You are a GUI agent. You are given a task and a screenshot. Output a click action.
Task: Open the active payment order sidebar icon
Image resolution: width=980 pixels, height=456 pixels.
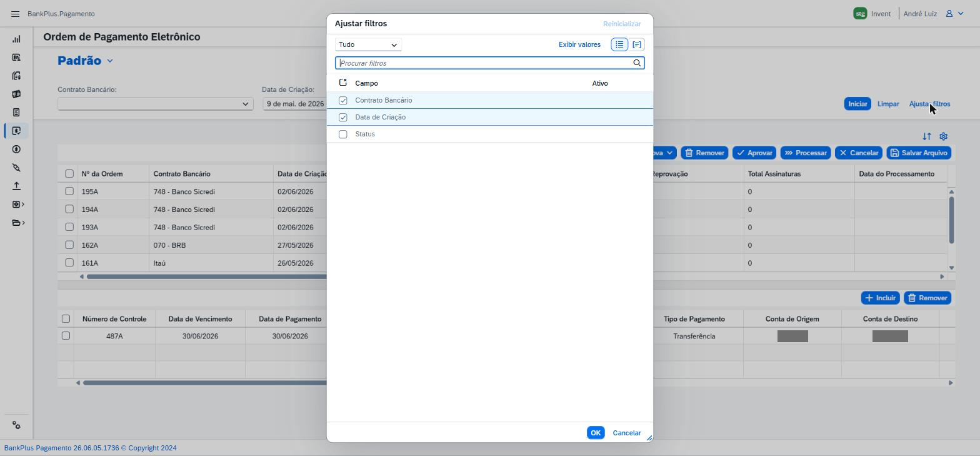click(x=16, y=131)
